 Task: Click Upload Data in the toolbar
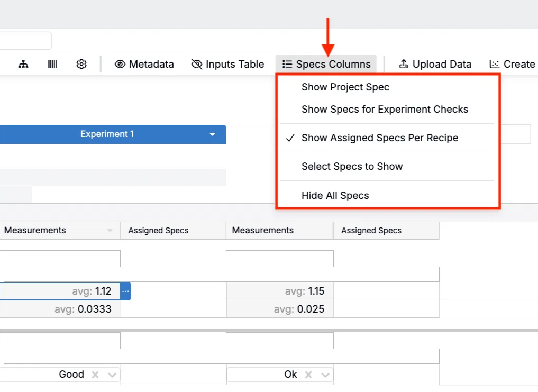tap(435, 64)
